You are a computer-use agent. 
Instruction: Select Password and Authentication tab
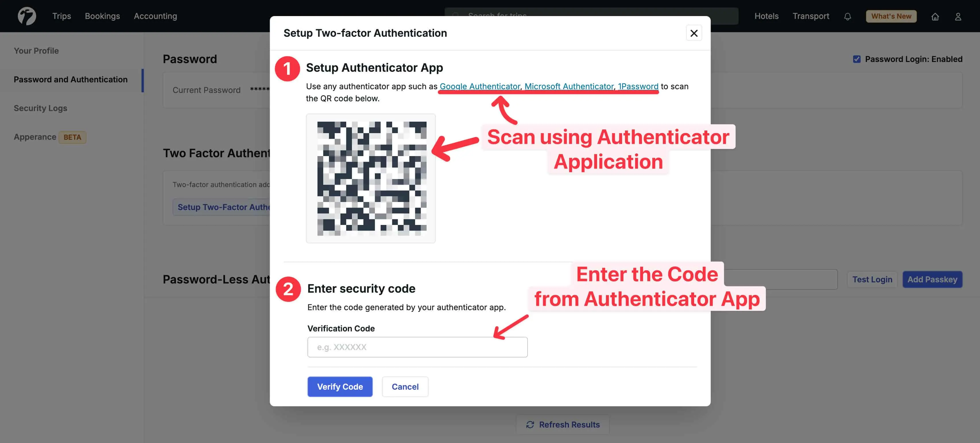[71, 79]
